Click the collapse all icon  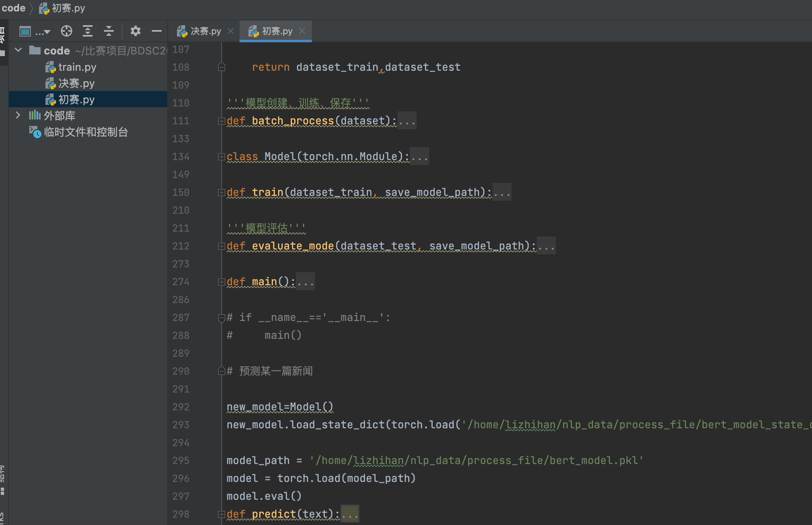[x=108, y=31]
